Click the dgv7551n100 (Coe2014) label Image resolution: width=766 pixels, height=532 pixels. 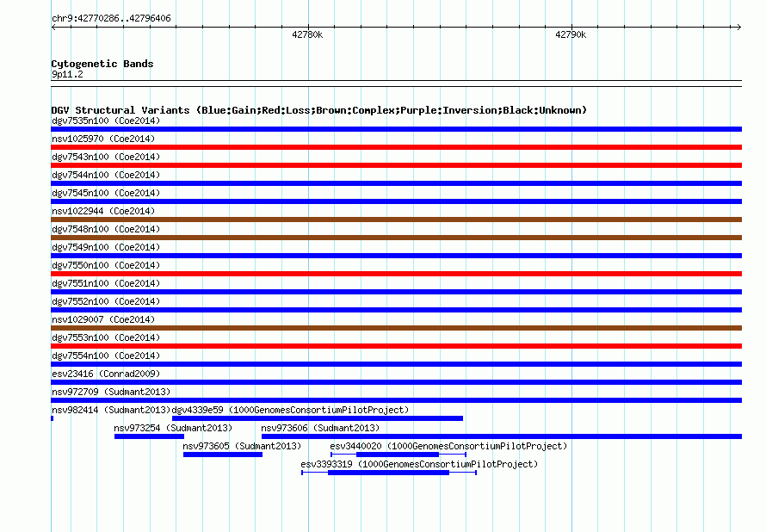click(x=106, y=283)
